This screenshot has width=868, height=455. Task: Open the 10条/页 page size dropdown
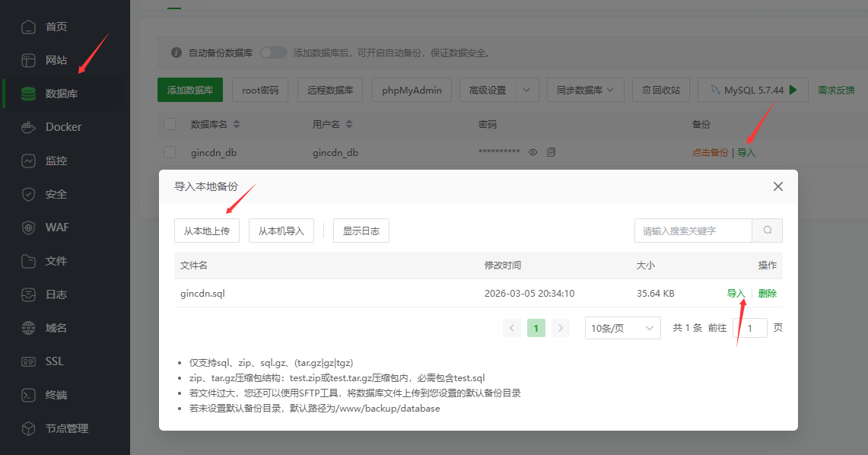coord(622,328)
